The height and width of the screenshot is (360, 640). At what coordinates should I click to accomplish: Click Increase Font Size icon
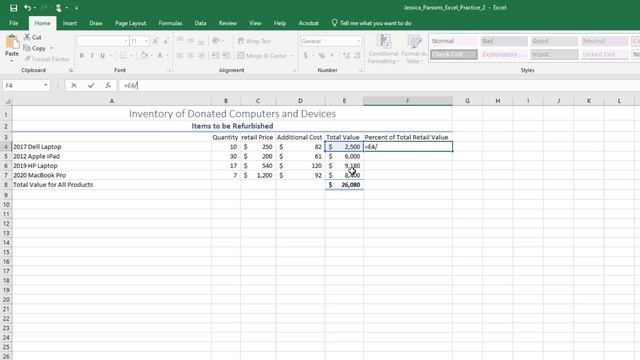[156, 41]
